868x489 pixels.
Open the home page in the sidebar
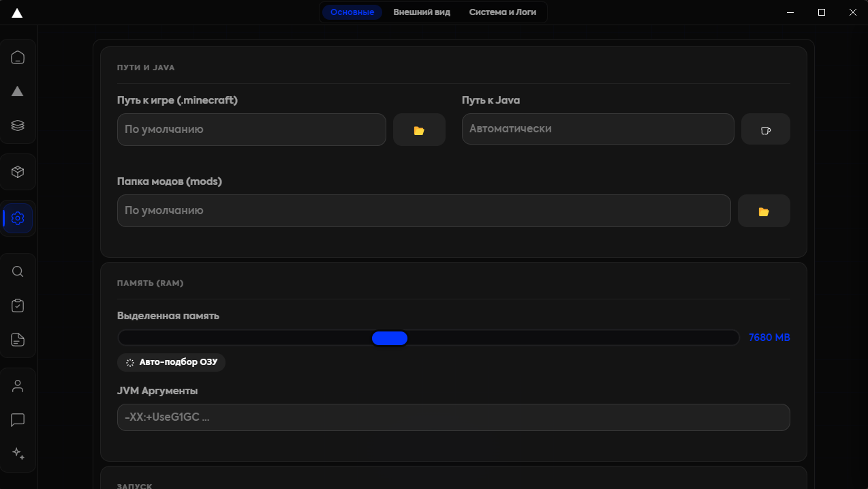(x=18, y=57)
